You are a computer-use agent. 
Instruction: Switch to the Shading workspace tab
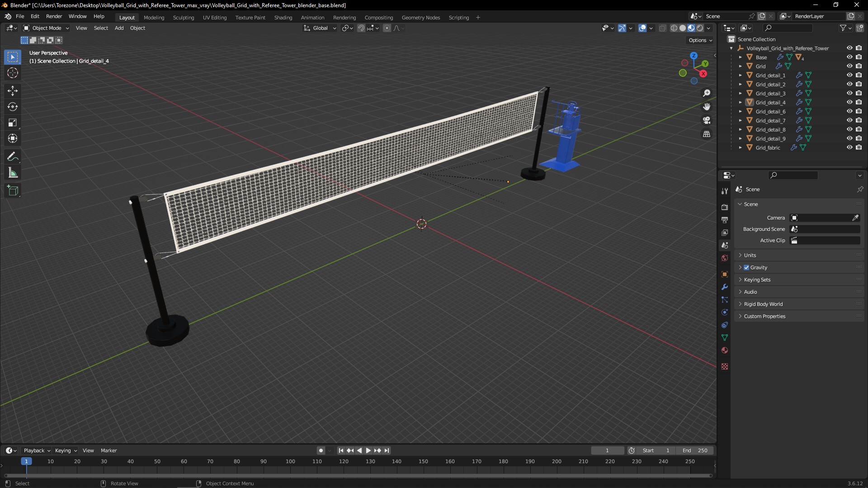[283, 18]
